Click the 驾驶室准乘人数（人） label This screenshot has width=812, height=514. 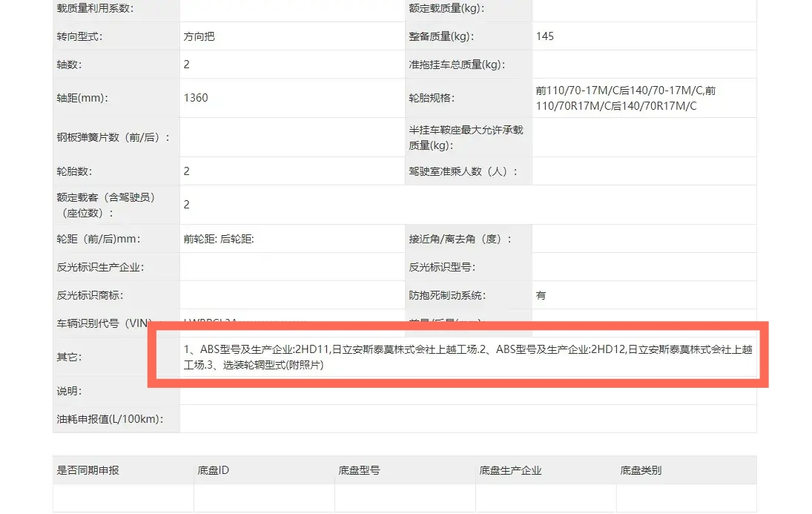point(463,171)
